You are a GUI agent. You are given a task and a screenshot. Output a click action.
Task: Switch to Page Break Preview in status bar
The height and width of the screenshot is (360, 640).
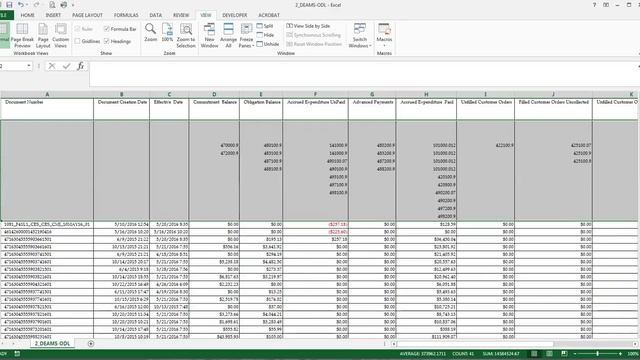[x=564, y=353]
